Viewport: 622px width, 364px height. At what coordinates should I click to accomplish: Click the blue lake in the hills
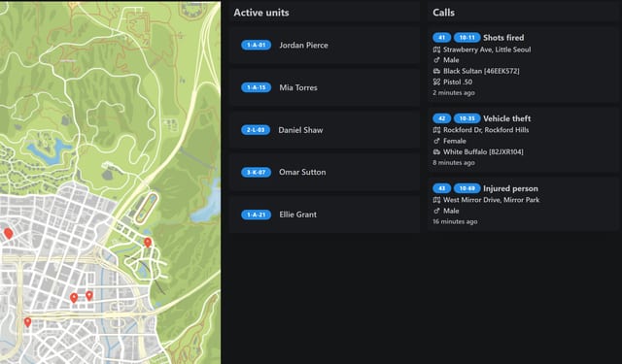(x=50, y=150)
